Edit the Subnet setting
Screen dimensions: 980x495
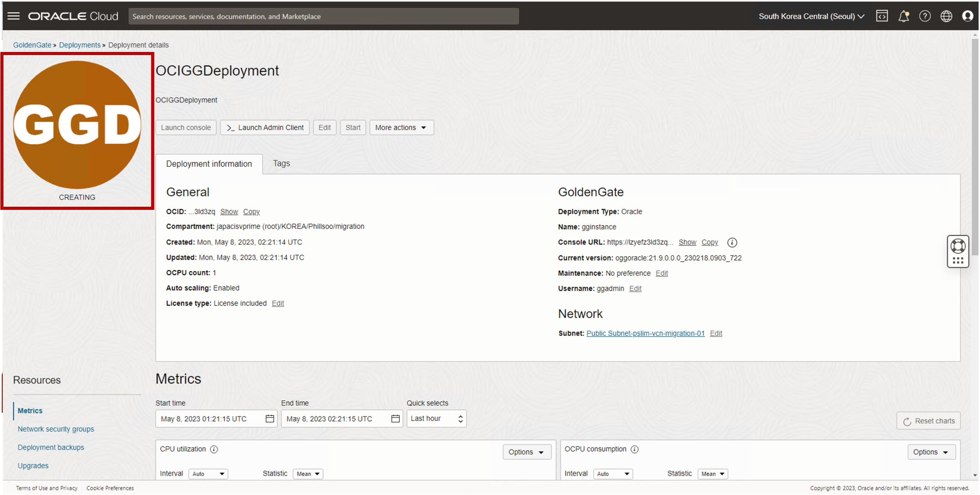point(716,333)
